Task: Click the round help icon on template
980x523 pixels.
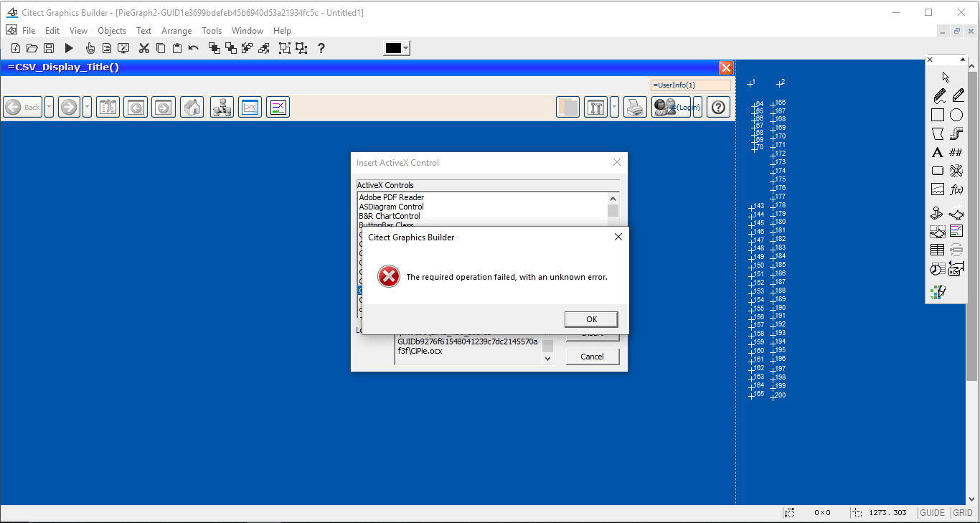Action: click(x=718, y=107)
